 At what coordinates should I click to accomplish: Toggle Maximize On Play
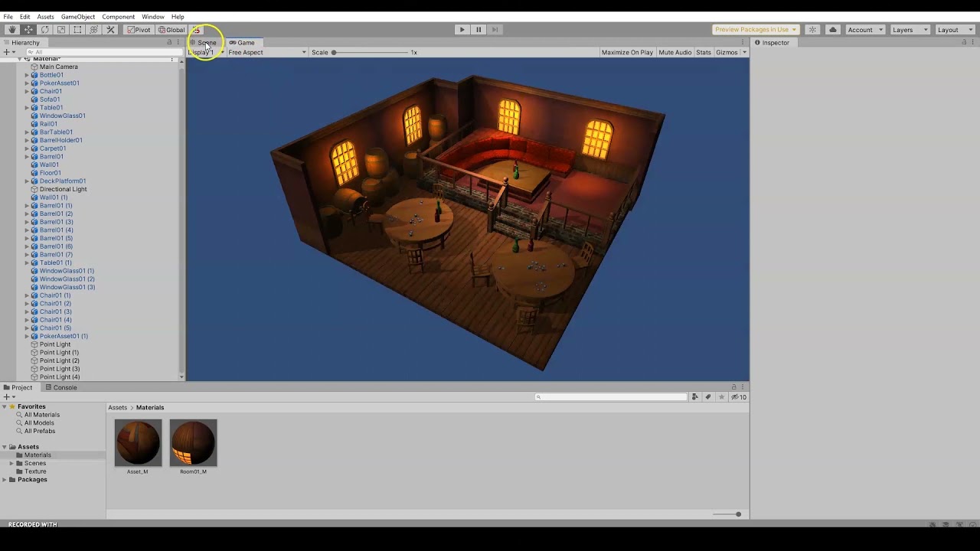tap(627, 53)
